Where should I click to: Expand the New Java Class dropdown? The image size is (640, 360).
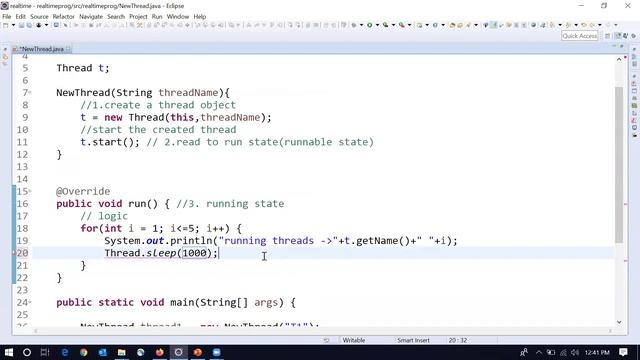(x=443, y=25)
